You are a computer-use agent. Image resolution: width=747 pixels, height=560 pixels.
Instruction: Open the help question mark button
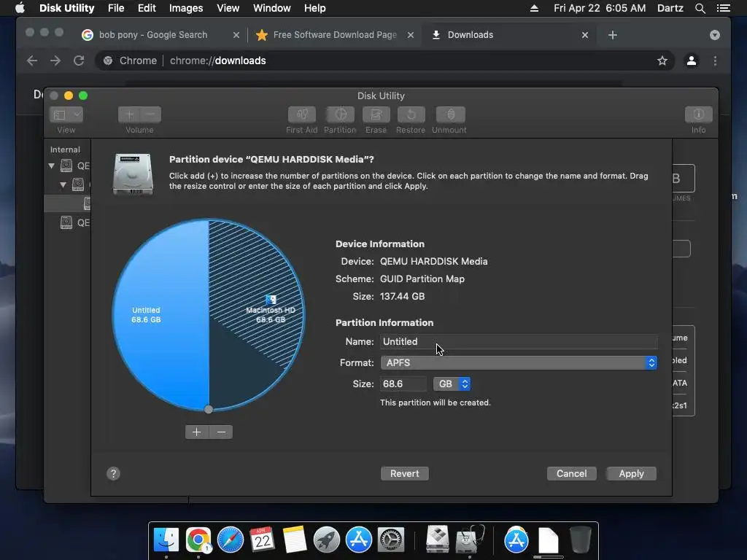[113, 473]
